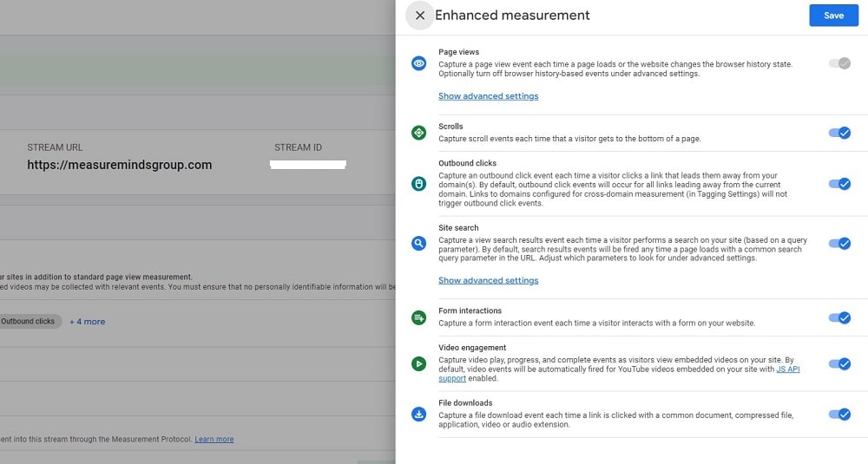Click the STREAM ID label
This screenshot has width=868, height=464.
tap(298, 147)
